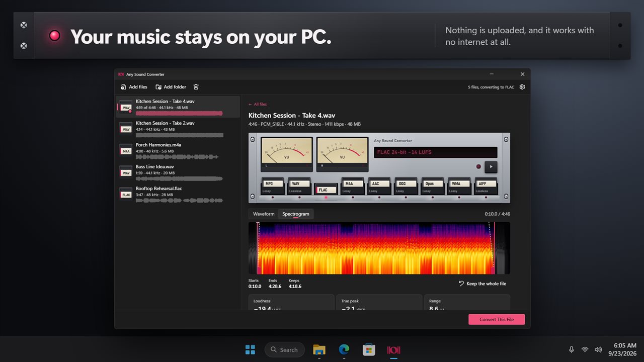This screenshot has height=362, width=644.
Task: Click the WAV file icon beside Bass Line Idea
Action: point(126,172)
